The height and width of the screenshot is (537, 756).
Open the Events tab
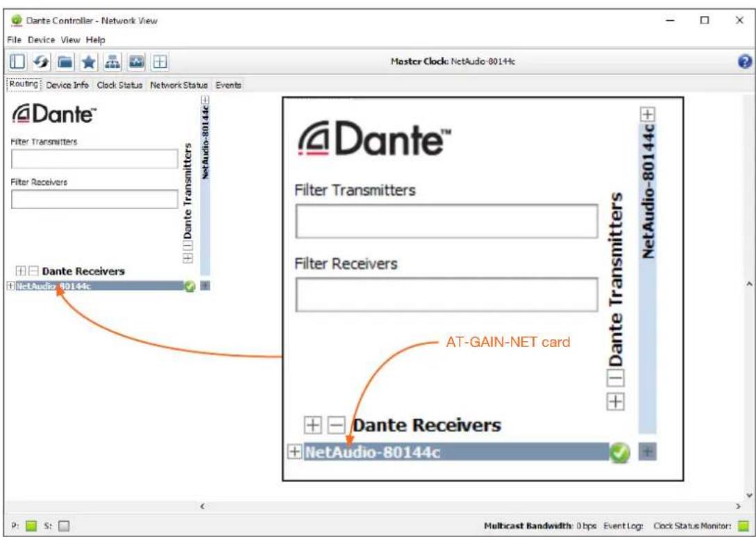[x=228, y=85]
